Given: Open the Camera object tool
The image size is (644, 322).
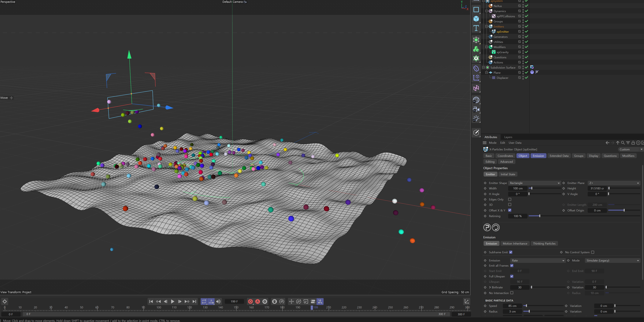Looking at the screenshot, I should pyautogui.click(x=476, y=109).
